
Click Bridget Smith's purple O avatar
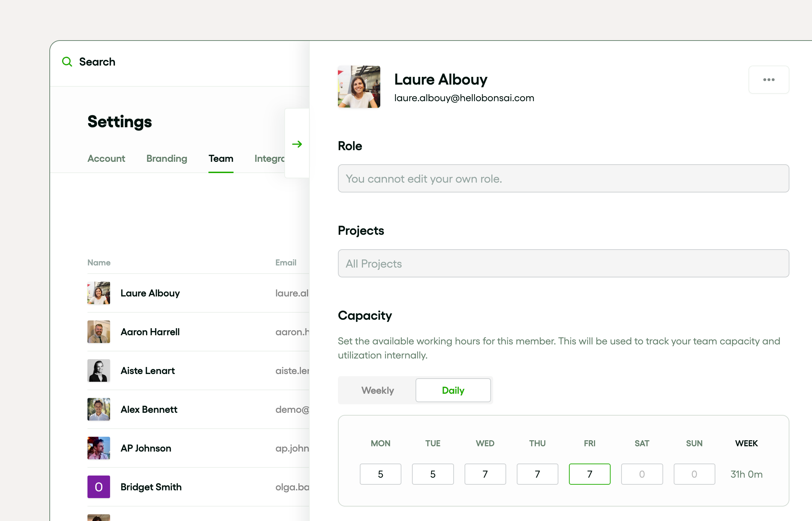pos(99,487)
